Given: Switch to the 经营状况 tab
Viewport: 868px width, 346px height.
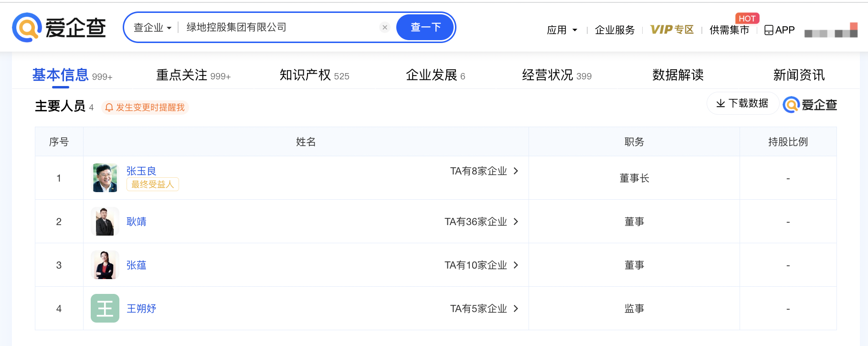Looking at the screenshot, I should click(557, 75).
